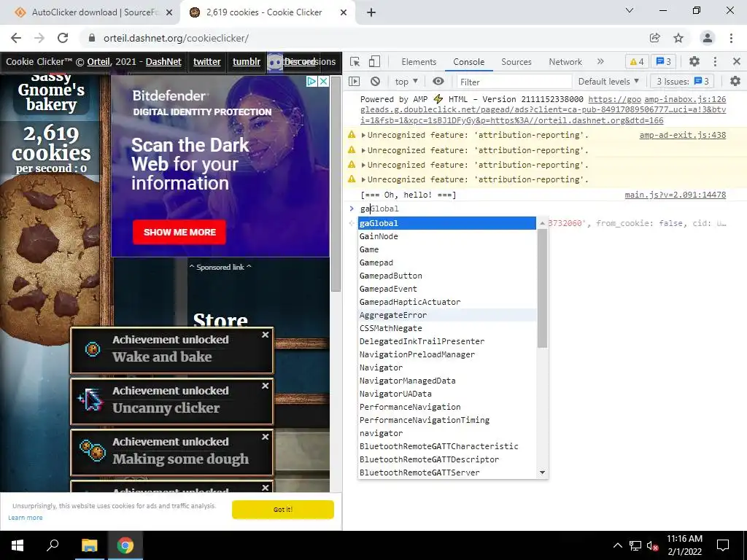
Task: Choose GainNode from autocomplete suggestions
Action: pyautogui.click(x=447, y=236)
